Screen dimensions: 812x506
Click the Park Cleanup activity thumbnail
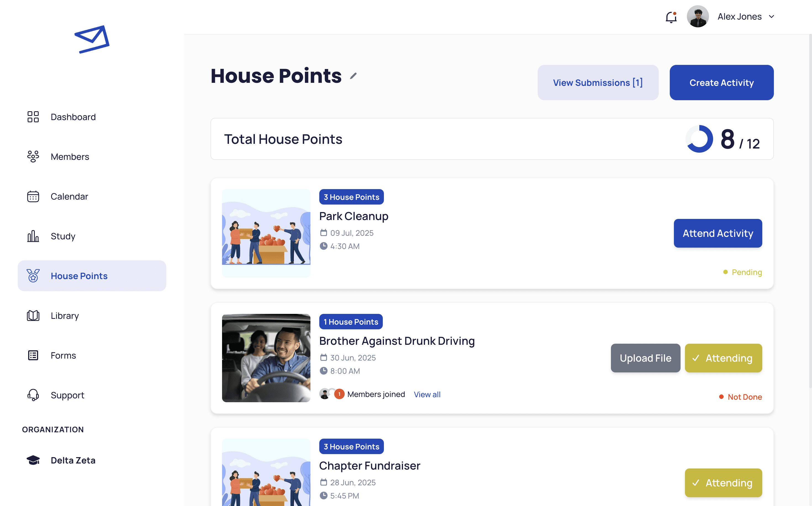[x=266, y=233]
